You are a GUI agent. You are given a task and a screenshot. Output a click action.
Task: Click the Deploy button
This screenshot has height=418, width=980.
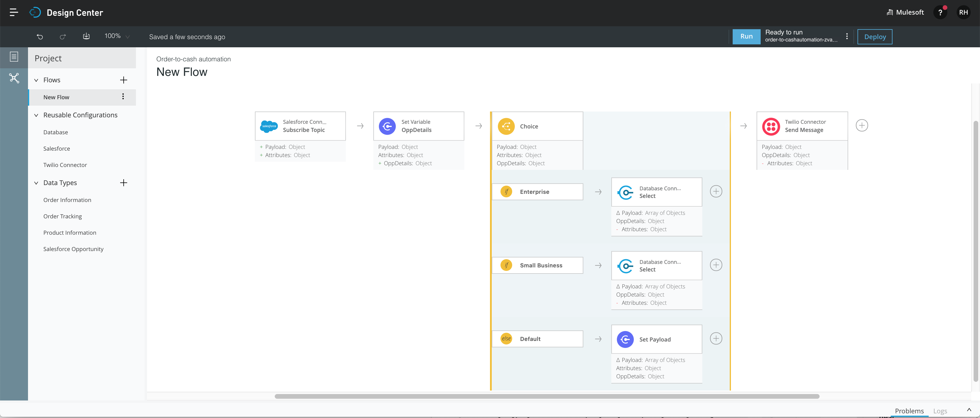(875, 36)
